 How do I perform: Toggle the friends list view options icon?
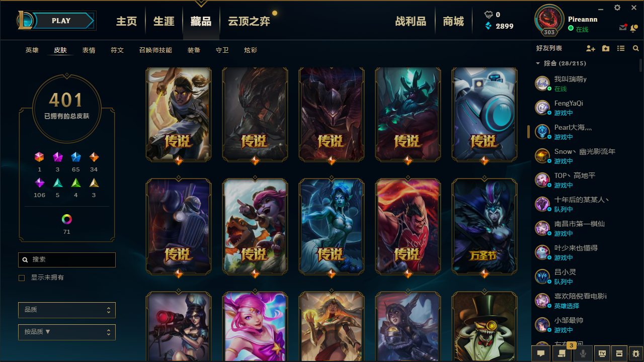click(621, 48)
